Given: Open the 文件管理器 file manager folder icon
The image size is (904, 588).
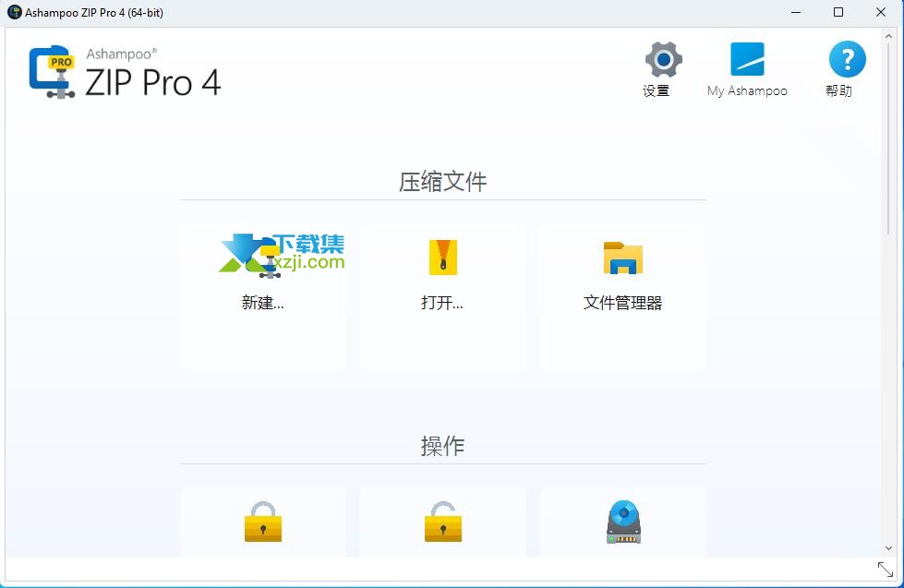Looking at the screenshot, I should [x=623, y=258].
